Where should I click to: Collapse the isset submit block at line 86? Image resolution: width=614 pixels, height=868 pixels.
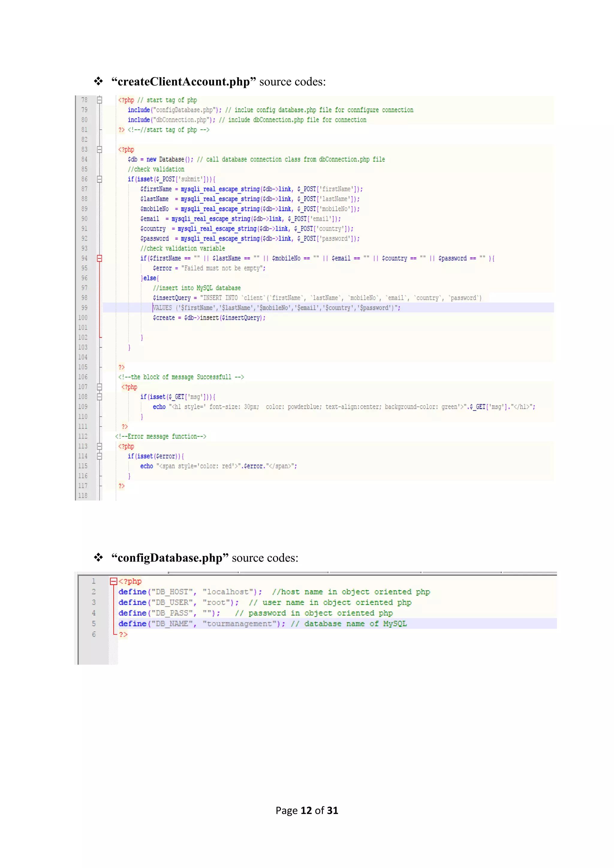100,179
